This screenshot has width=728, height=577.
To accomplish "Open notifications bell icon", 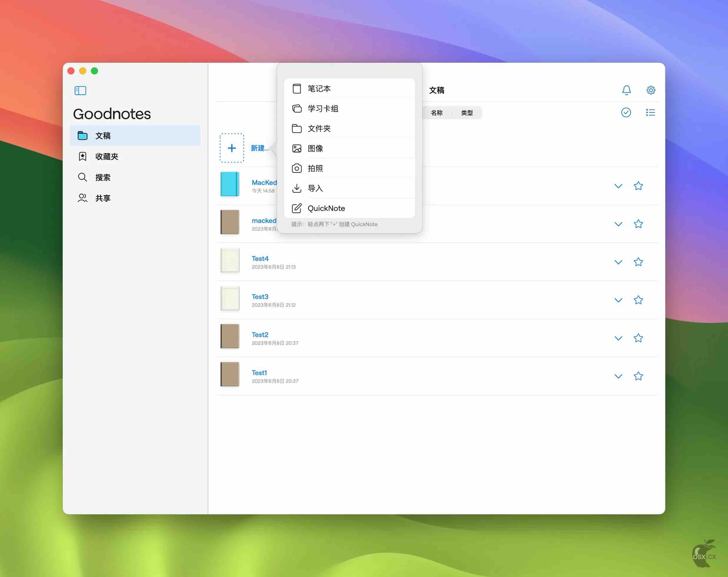I will (626, 90).
